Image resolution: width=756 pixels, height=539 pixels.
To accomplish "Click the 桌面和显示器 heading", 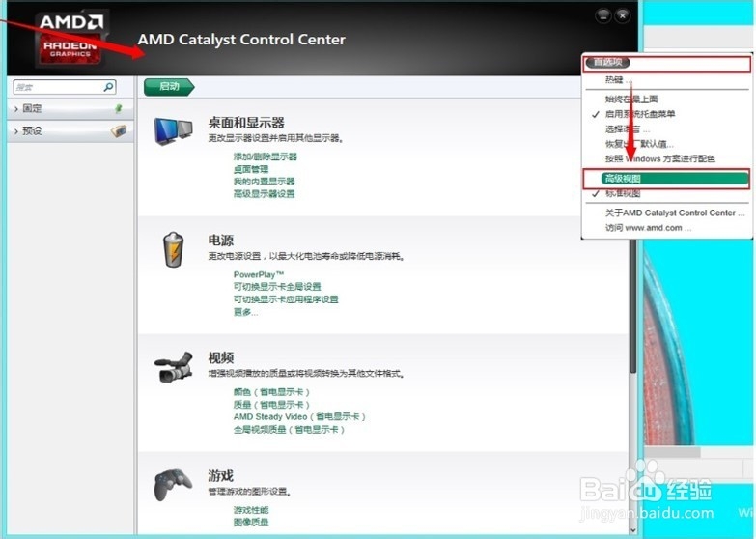I will (246, 122).
